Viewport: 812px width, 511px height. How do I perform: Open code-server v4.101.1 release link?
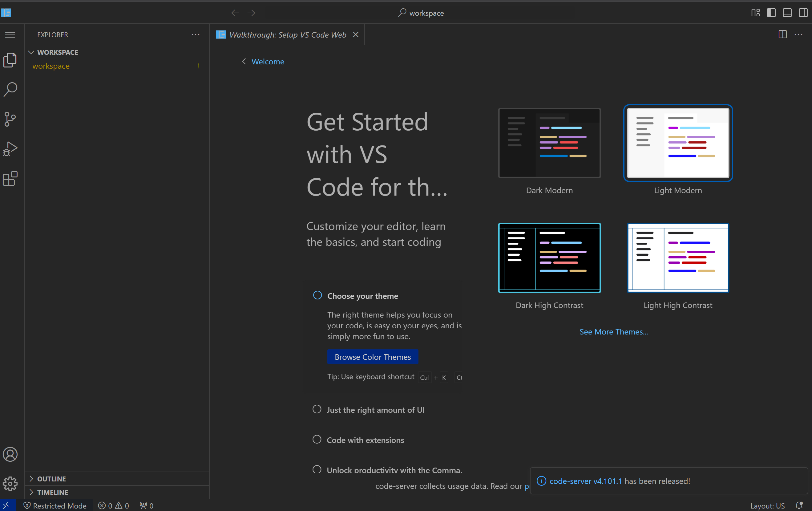(x=586, y=481)
